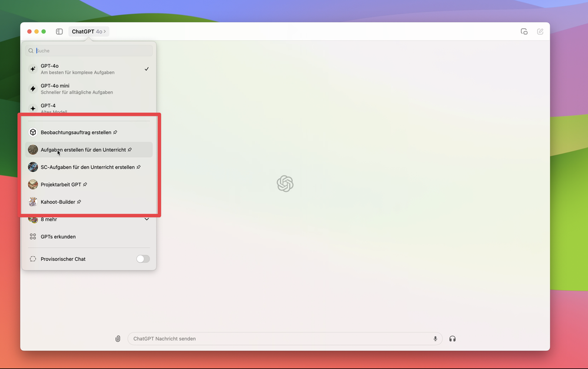Click pin icon next to Kahoot-Builder
The height and width of the screenshot is (369, 588).
tap(79, 202)
